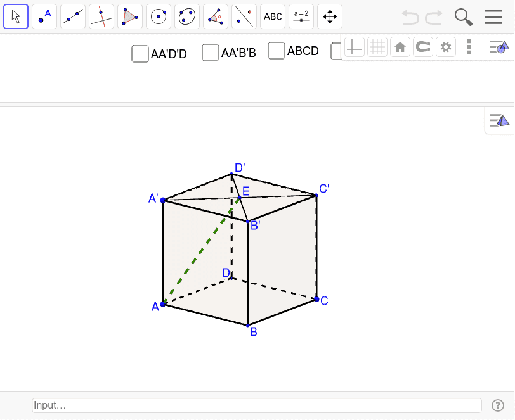Check the ABCD checkbox
This screenshot has width=515, height=420.
click(x=277, y=51)
